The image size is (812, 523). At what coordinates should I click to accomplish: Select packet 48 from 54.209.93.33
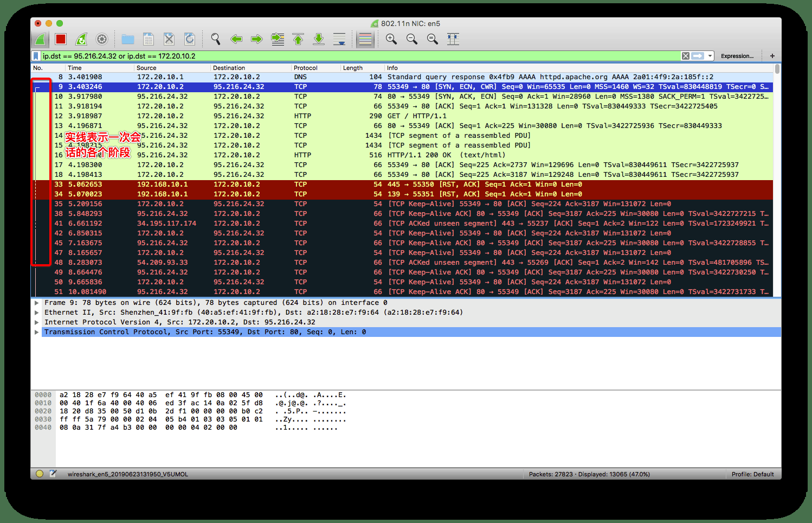[402, 263]
